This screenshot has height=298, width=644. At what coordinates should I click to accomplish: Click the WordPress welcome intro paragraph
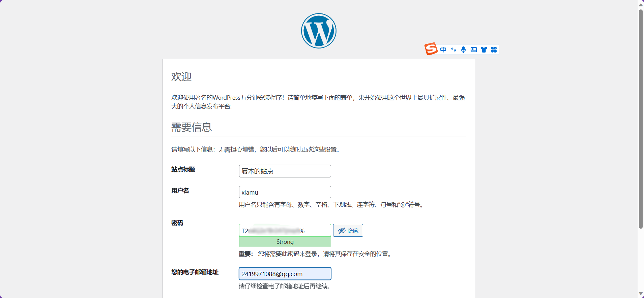(x=318, y=102)
